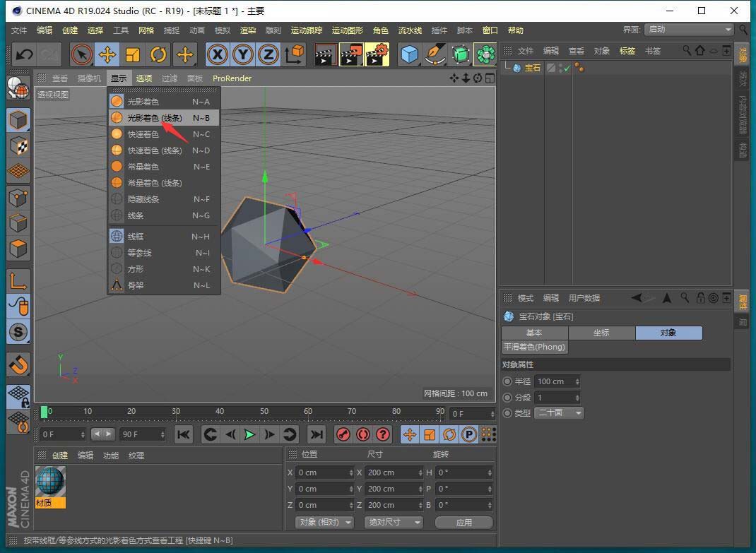This screenshot has width=756, height=553.
Task: Go back with the Attribute Manager left arrow
Action: [x=637, y=298]
